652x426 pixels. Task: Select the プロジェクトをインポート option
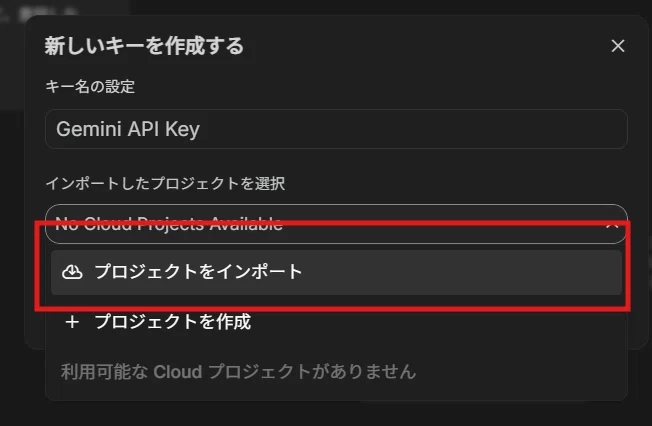336,272
